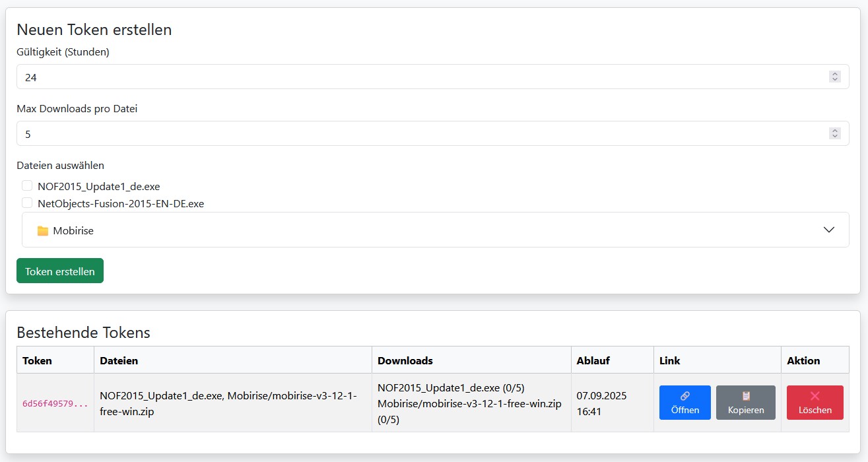Click the Token column header

[x=37, y=360]
